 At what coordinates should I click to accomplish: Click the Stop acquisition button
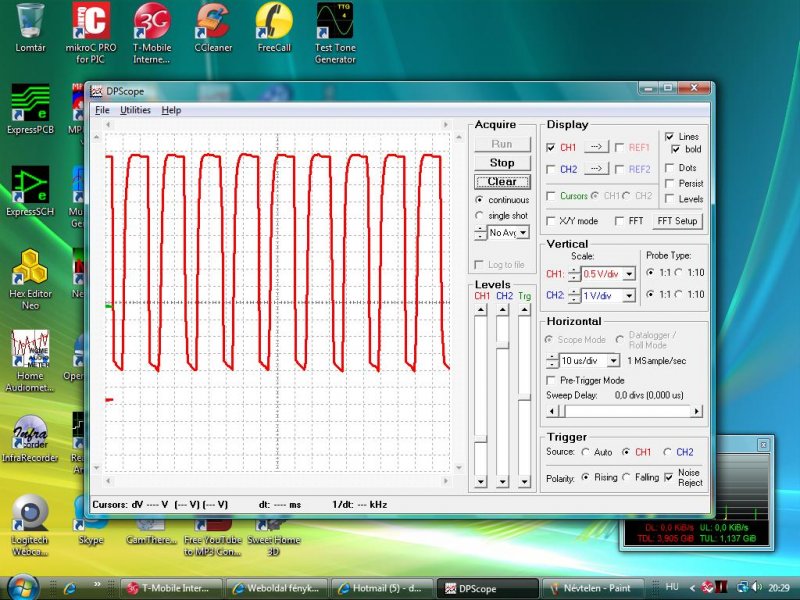pos(502,163)
